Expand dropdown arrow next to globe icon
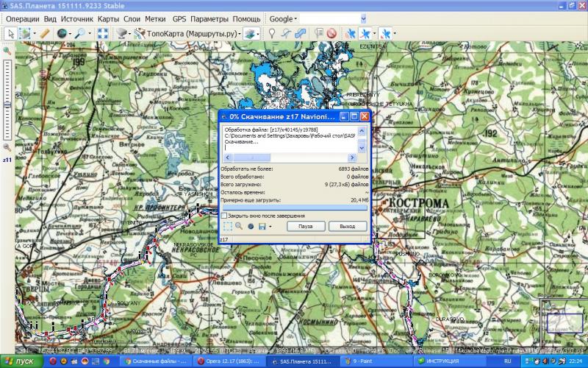The image size is (588, 368). coord(70,34)
